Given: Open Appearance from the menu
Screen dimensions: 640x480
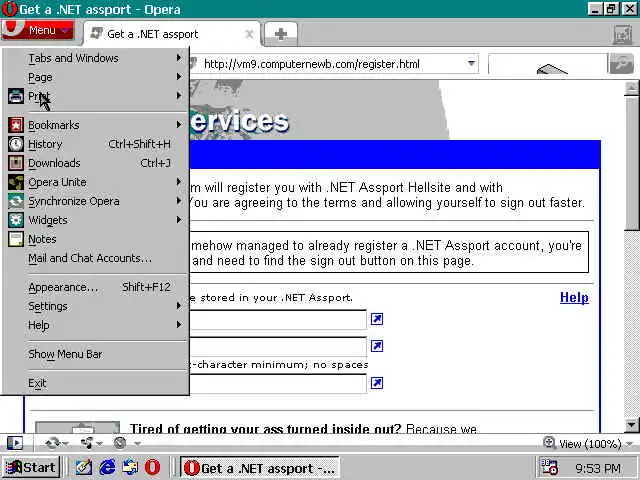Looking at the screenshot, I should click(x=96, y=287).
